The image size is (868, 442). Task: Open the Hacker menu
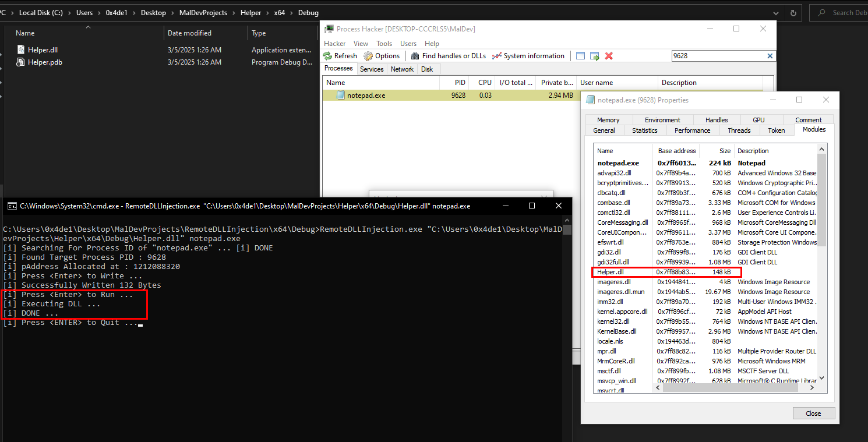click(x=335, y=44)
